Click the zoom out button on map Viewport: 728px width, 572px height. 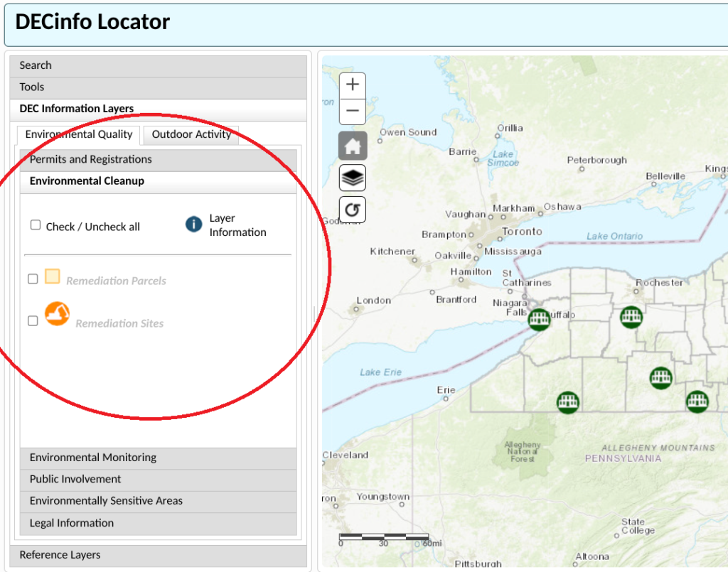point(352,112)
